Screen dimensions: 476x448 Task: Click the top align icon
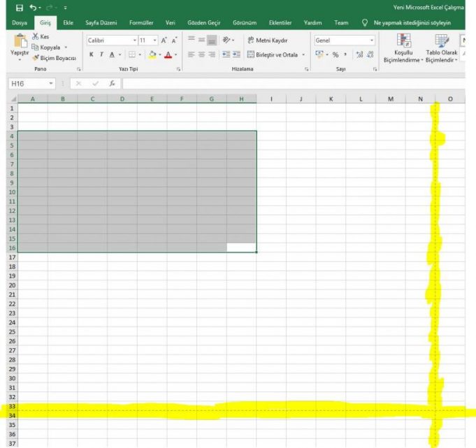192,39
